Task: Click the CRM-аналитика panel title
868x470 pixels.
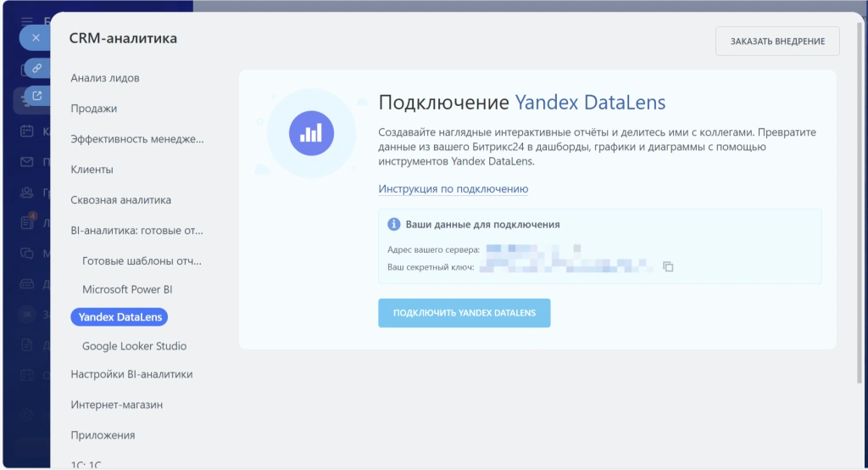Action: click(x=123, y=38)
